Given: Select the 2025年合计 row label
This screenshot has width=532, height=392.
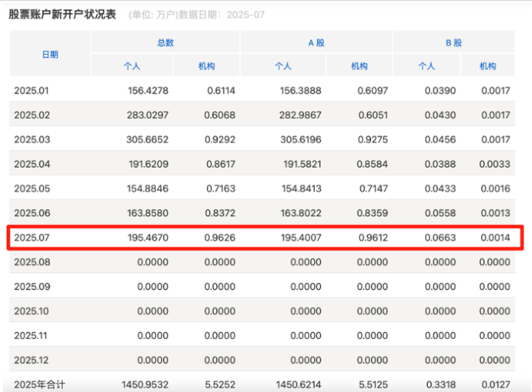Looking at the screenshot, I should tap(39, 385).
